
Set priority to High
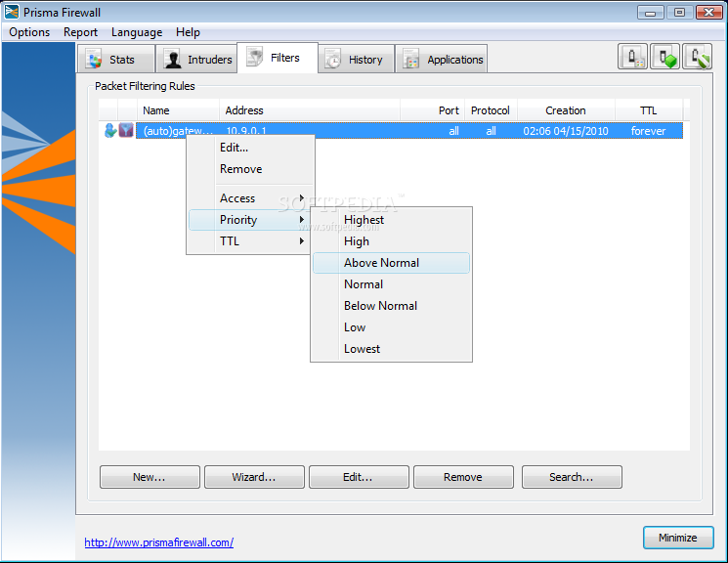(391, 241)
